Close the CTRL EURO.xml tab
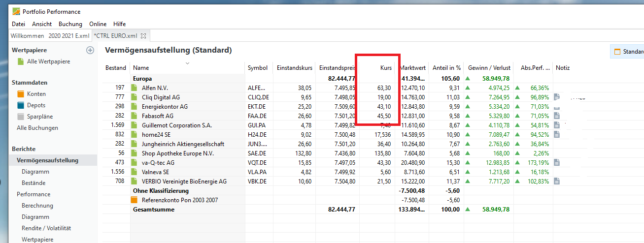 (143, 36)
